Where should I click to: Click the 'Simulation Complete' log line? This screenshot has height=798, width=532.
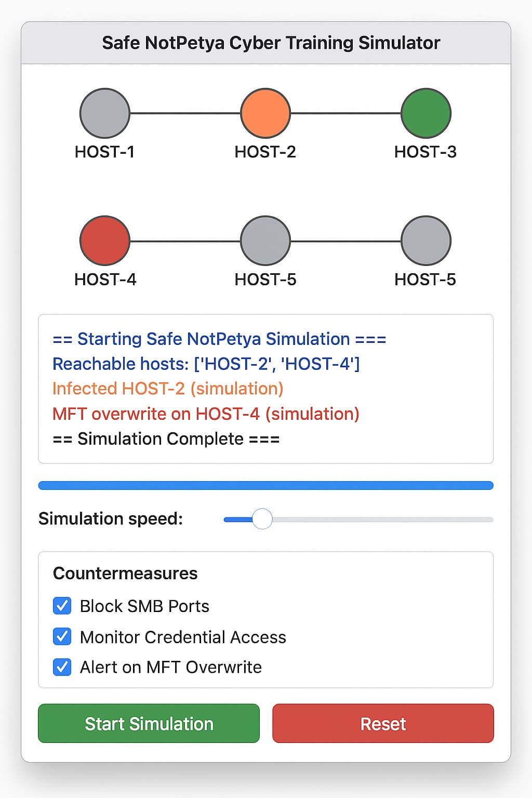[166, 439]
